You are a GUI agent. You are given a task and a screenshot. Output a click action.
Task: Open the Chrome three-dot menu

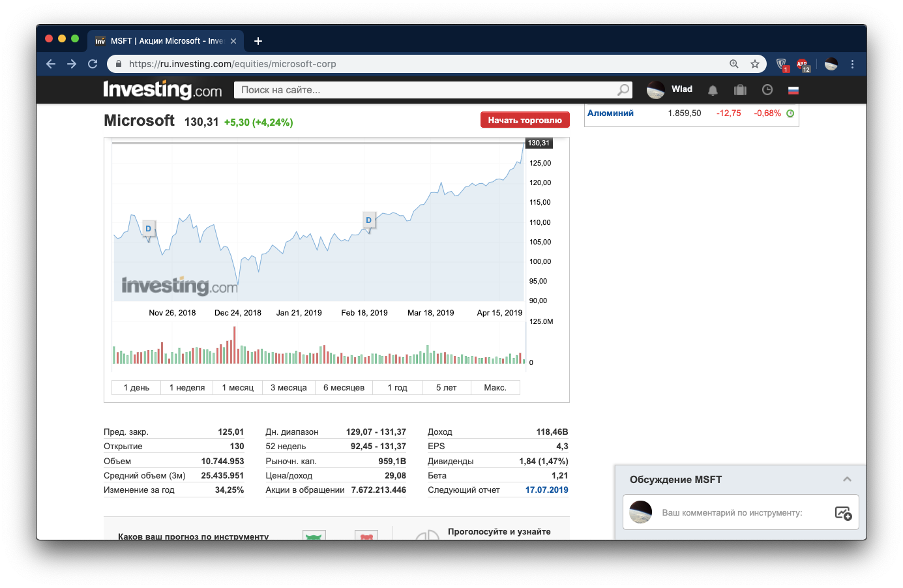pos(852,64)
